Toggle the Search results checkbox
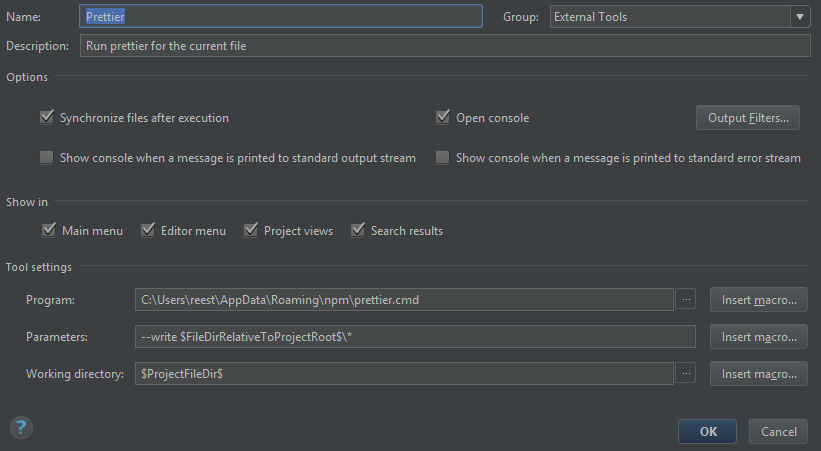The height and width of the screenshot is (451, 821). (x=358, y=231)
